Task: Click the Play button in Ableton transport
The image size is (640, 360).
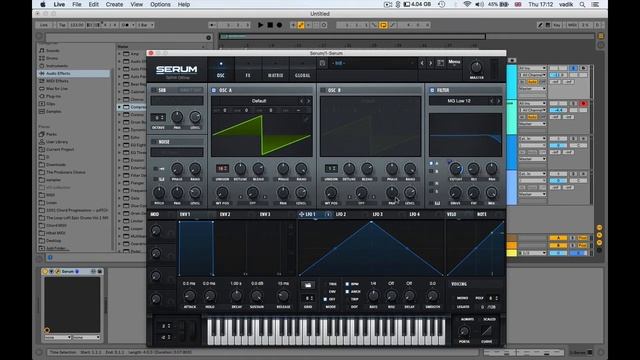Action: coord(260,25)
